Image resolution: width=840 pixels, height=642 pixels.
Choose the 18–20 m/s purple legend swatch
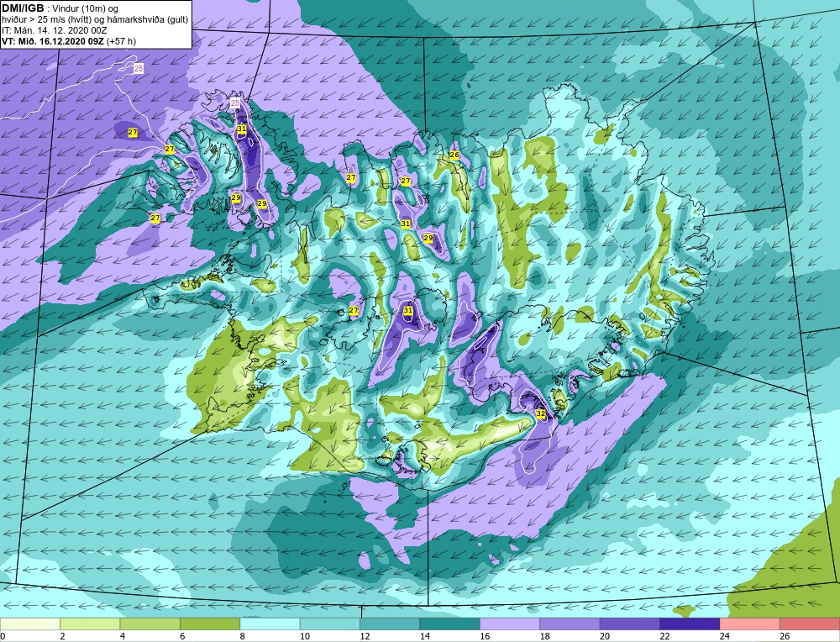point(570,624)
